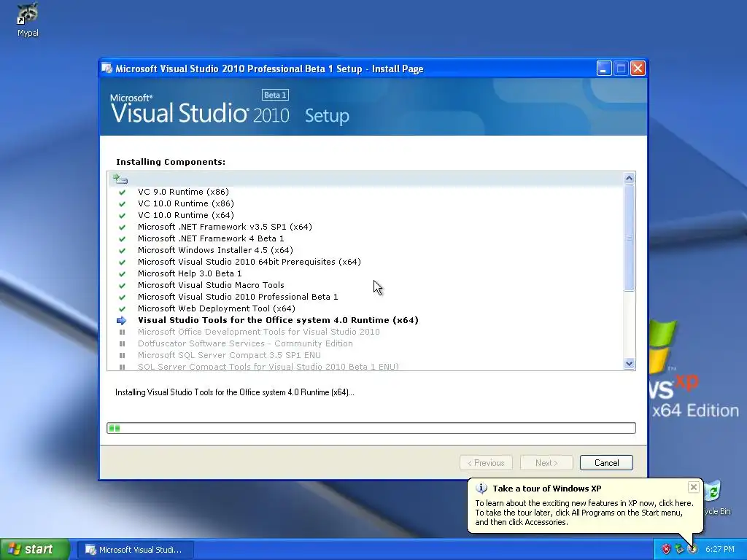Click the checkmark beside Microsoft Help 3.0 Beta 1

tap(122, 274)
